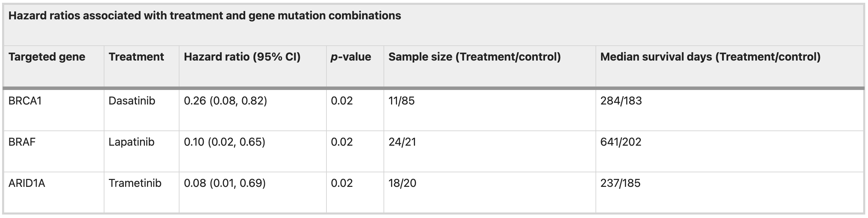Select the BRCA1 gene cell
Viewport: 868px width, 218px height.
25,101
